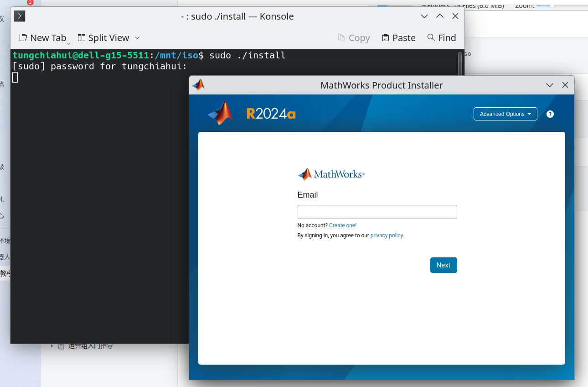
Task: Open a New Tab in Konsole
Action: (42, 38)
